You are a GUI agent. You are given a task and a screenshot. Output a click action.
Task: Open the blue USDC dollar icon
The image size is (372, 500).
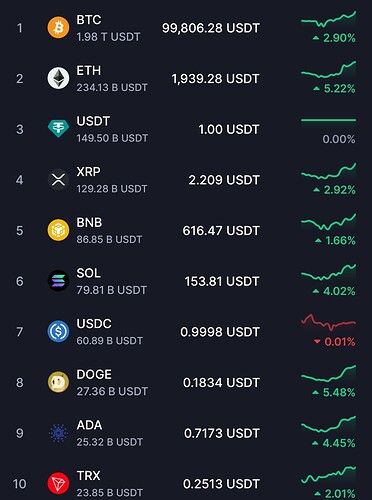[x=58, y=331]
